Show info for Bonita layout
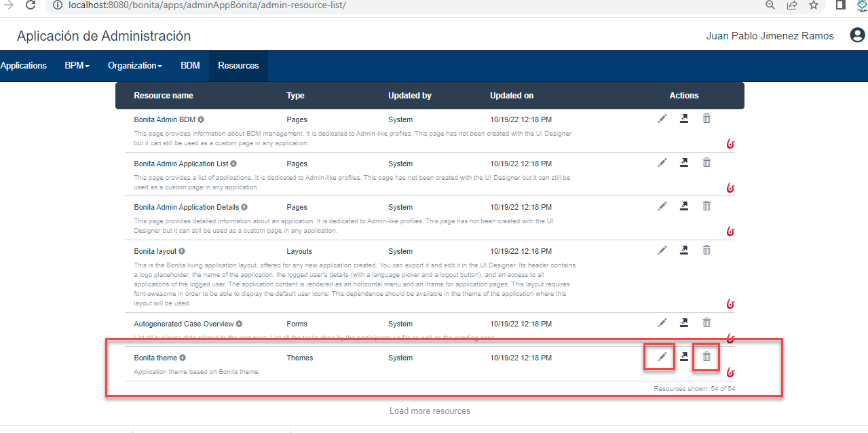Viewport: 868px width, 433px height. click(x=182, y=251)
